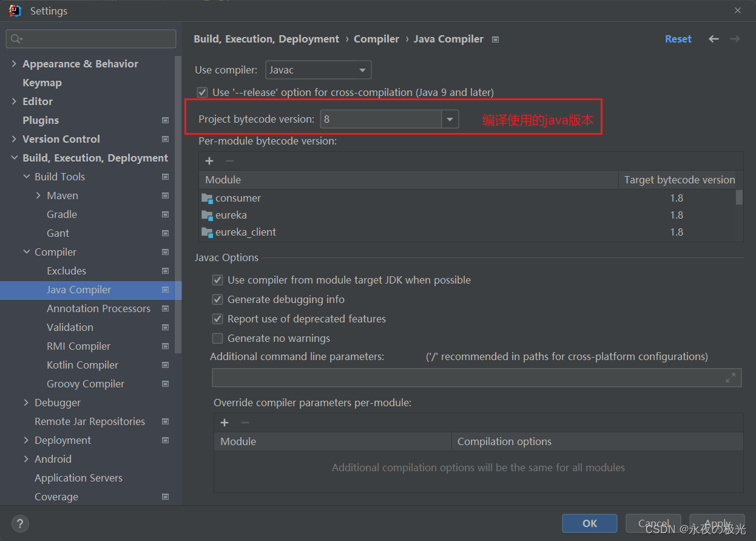Click the project-level icon beside Version Control

click(165, 139)
